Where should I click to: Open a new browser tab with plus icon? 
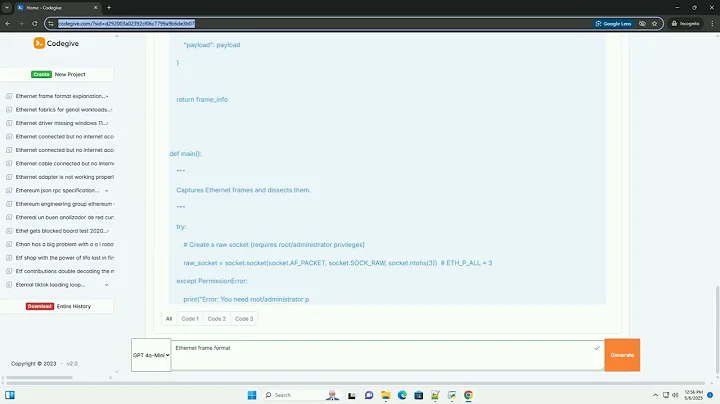109,7
